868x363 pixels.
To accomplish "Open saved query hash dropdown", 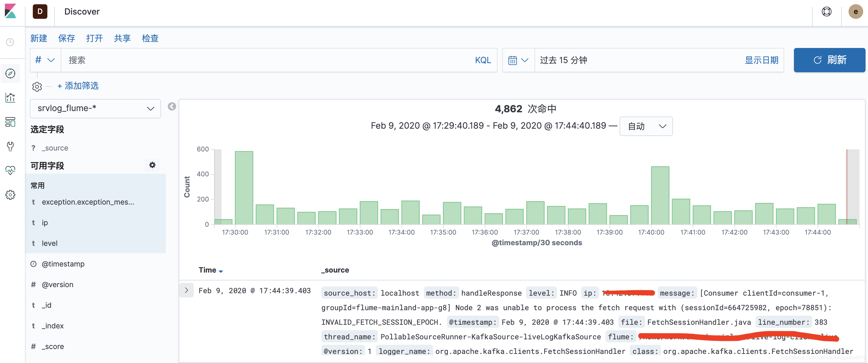I will 45,60.
